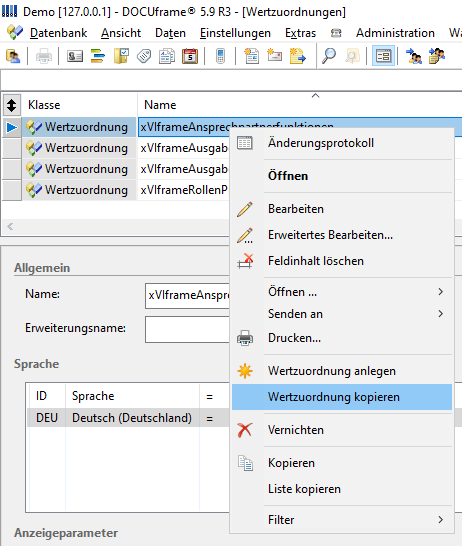Click the mobile phone toolbar icon
462x546 pixels.
220,56
